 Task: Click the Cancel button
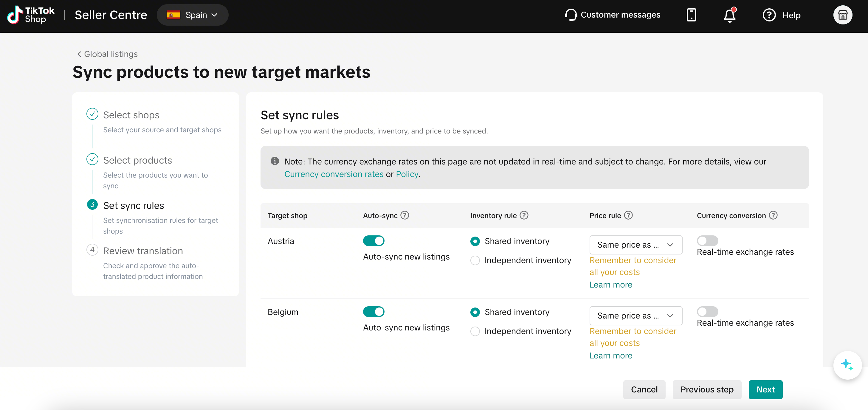click(x=644, y=389)
